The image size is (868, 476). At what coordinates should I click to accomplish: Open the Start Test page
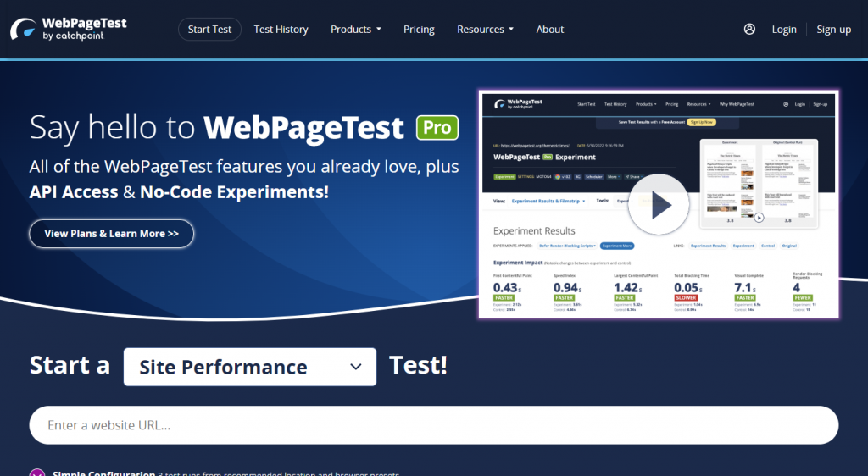point(209,30)
